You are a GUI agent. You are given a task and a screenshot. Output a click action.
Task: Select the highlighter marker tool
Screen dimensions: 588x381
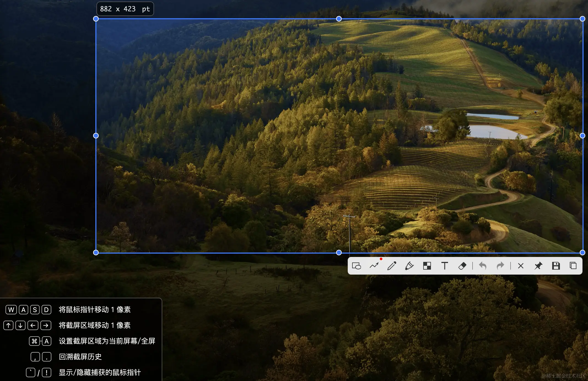(409, 266)
